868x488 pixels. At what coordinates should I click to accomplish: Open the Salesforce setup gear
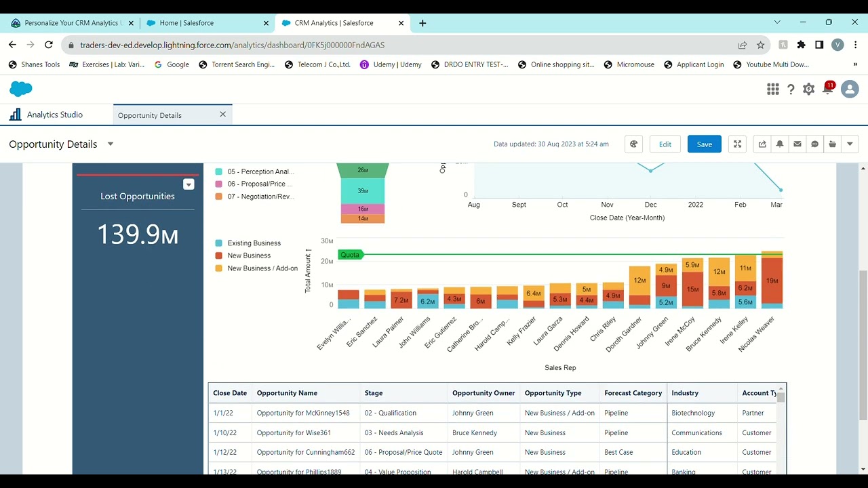(808, 89)
